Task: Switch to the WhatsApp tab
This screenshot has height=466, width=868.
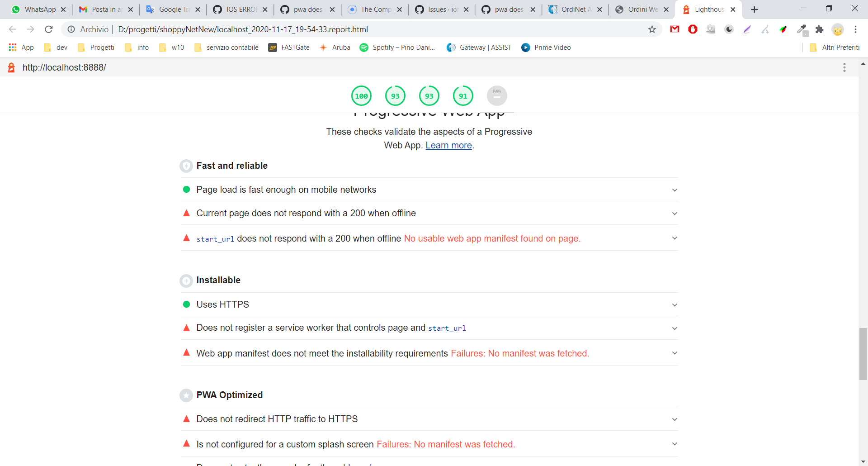Action: click(x=38, y=9)
